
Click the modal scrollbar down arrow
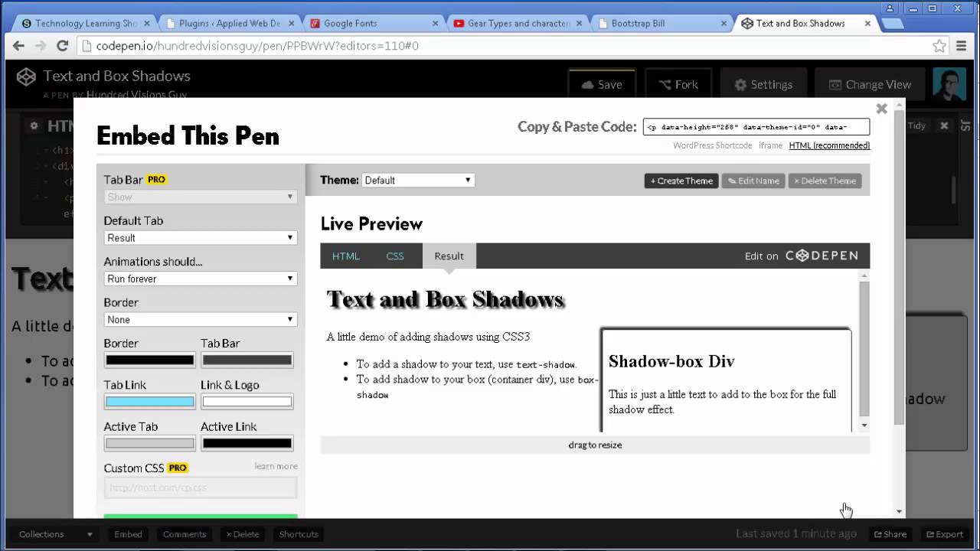[x=900, y=511]
